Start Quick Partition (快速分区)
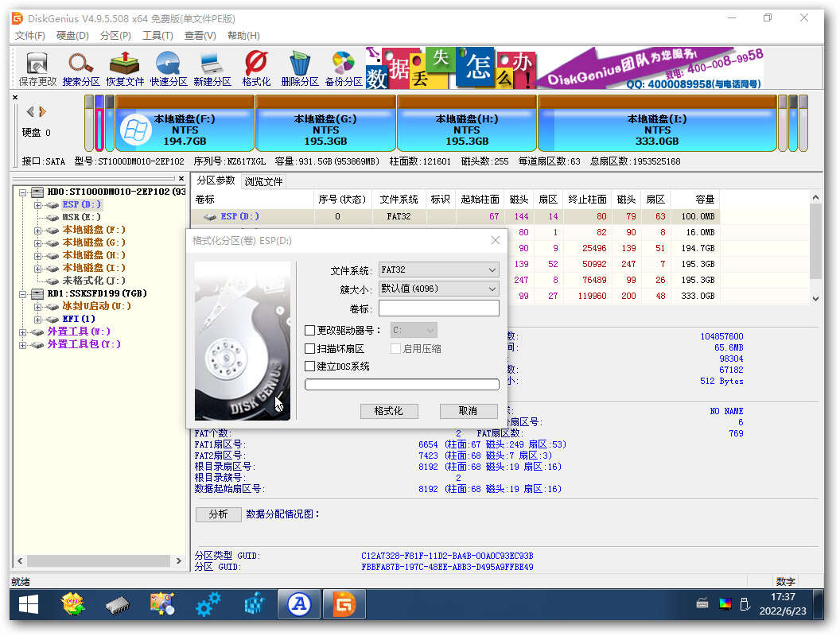The image size is (840, 636). [x=168, y=69]
